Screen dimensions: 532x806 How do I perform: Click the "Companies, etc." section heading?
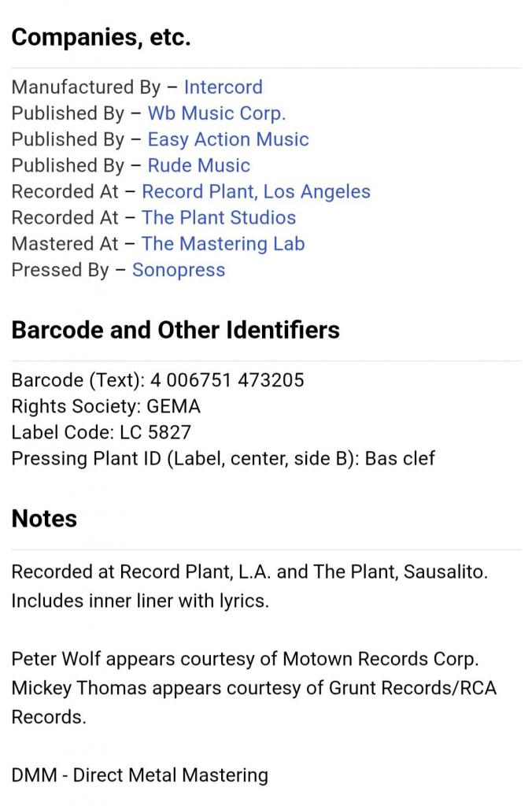point(101,38)
